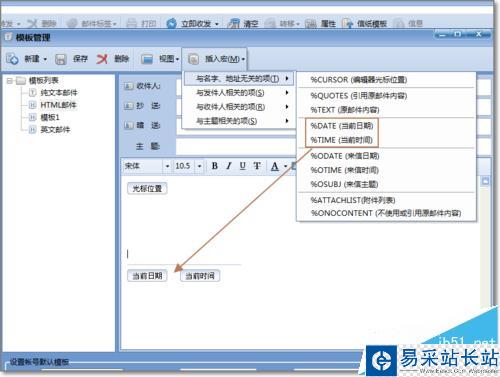This screenshot has height=377, width=500.
Task: Insert the %ATTACHLIST macro
Action: (x=353, y=200)
